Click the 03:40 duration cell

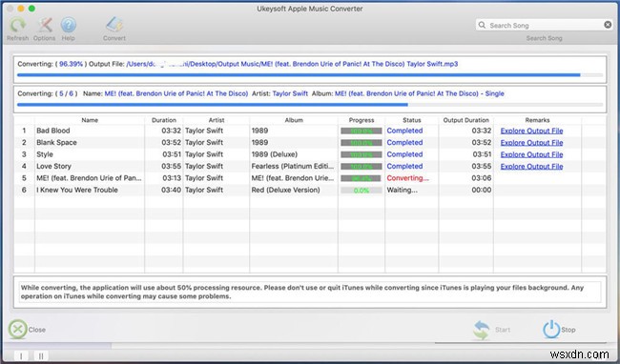coord(171,190)
